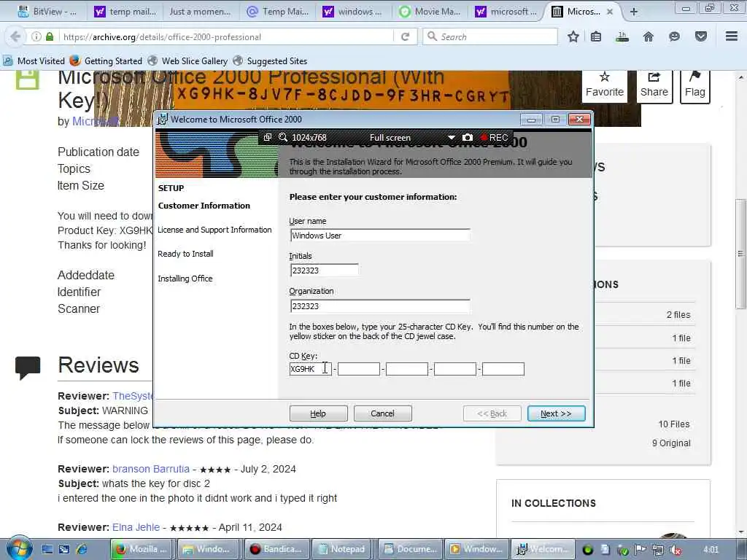Click the page vertical scrollbar thumb
This screenshot has height=560, width=747.
[x=740, y=254]
